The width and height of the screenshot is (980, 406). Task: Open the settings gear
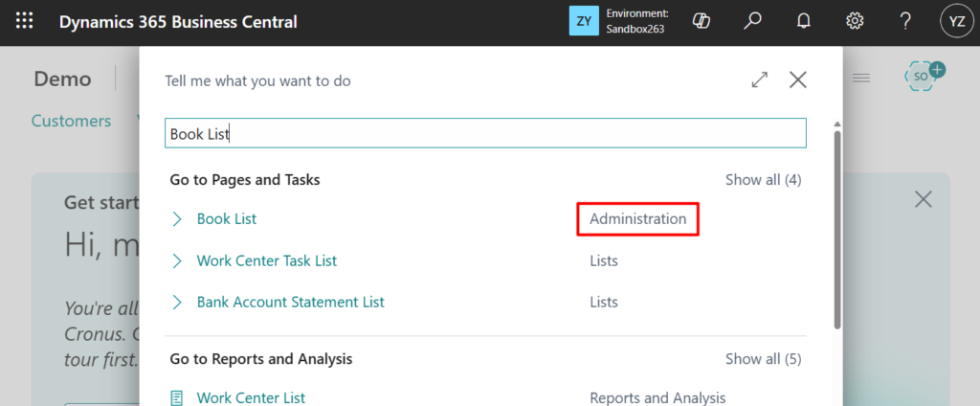tap(855, 21)
